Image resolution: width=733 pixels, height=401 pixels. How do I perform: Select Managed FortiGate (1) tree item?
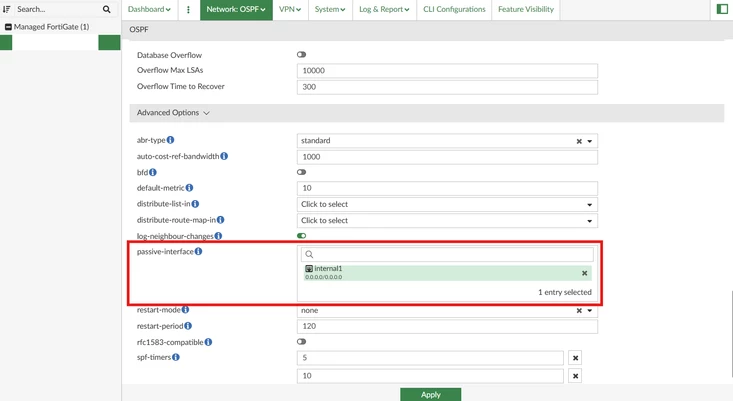tap(51, 27)
